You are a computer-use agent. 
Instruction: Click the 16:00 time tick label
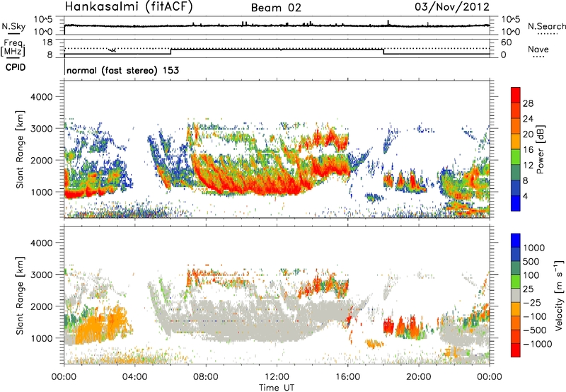pos(347,377)
